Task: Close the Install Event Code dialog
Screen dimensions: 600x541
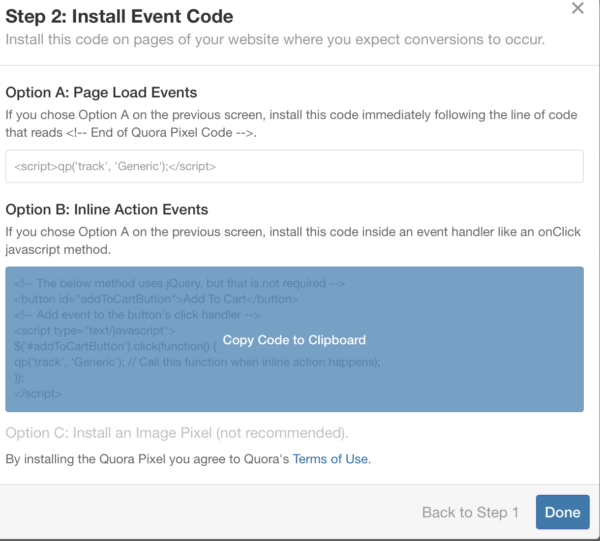Action: (577, 8)
